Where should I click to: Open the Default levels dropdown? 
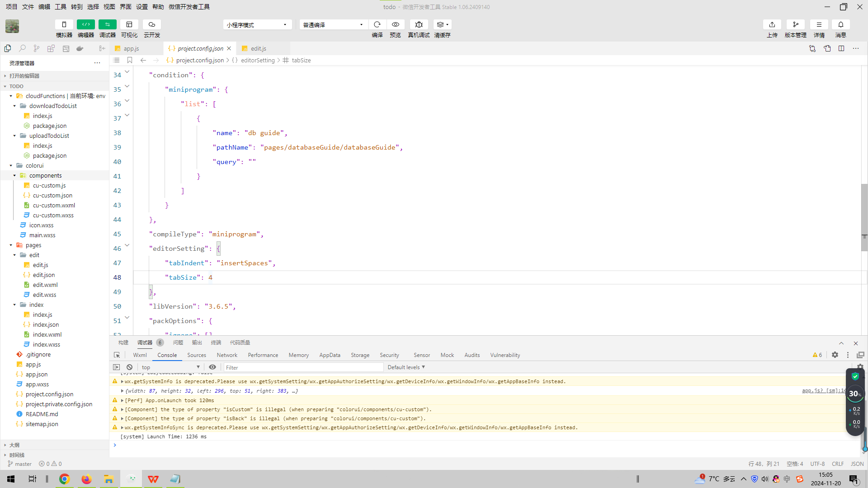406,367
